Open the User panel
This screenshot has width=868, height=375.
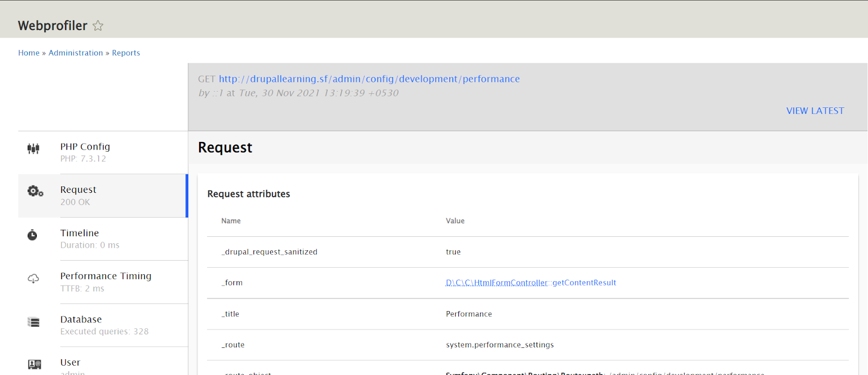(103, 361)
